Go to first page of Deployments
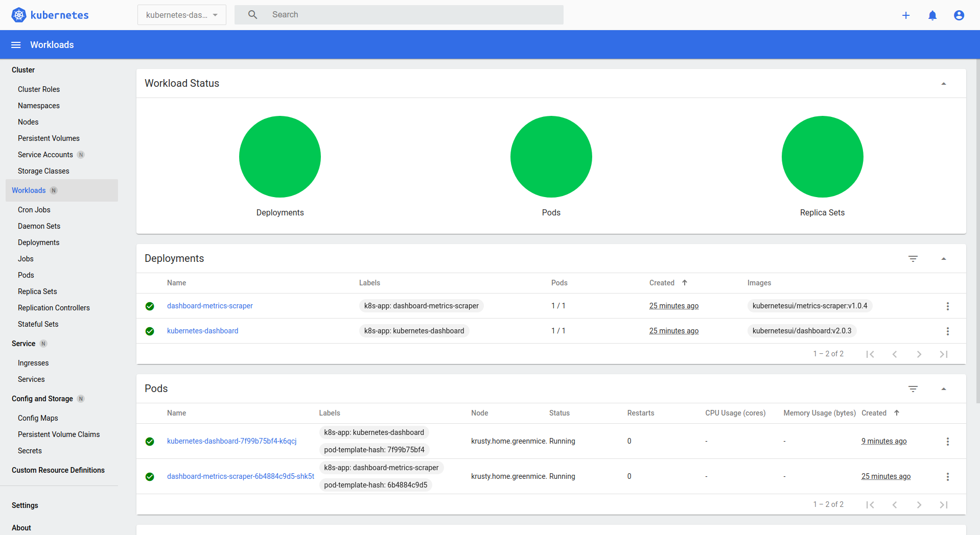 point(870,354)
